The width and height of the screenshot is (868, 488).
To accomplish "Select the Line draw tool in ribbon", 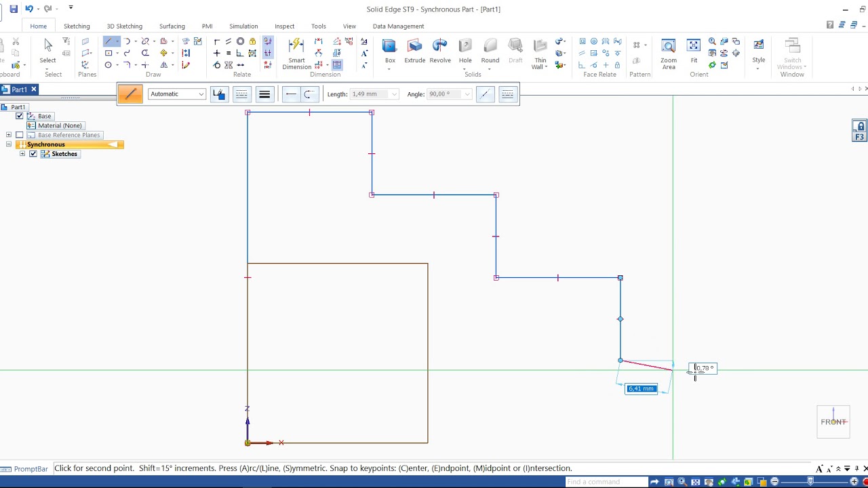I will 108,41.
